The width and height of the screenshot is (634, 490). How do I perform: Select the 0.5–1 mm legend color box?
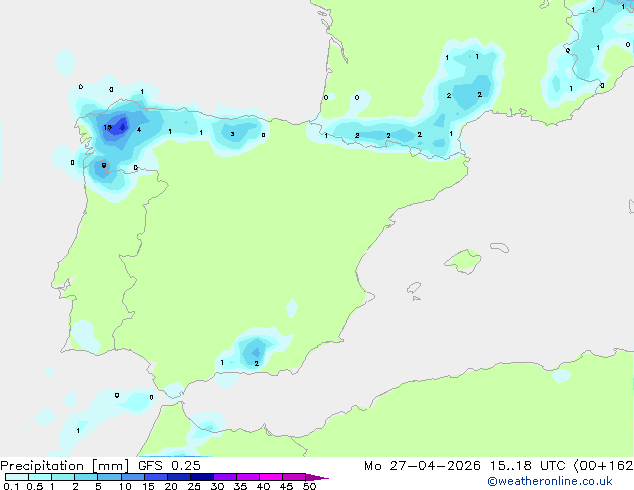coord(40,477)
